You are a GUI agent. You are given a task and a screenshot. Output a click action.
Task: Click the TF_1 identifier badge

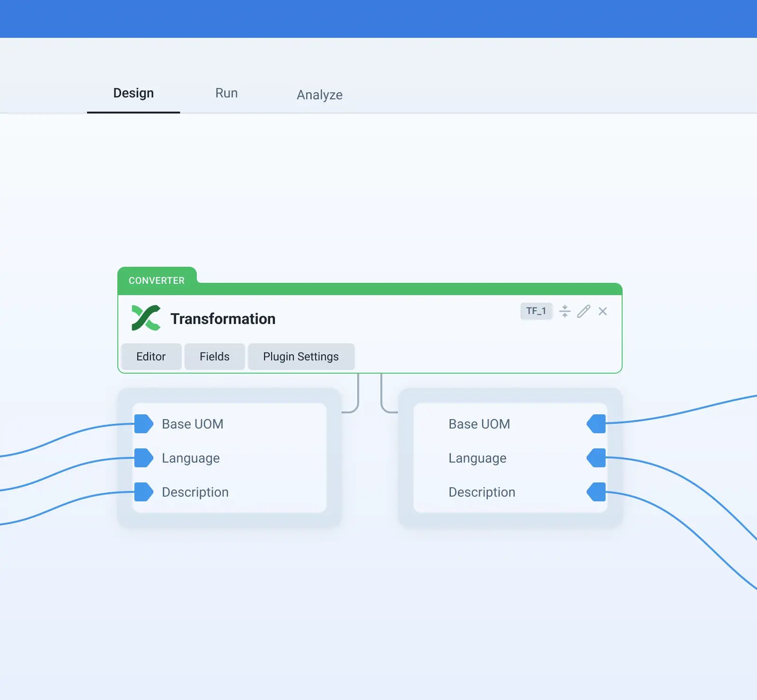[536, 311]
